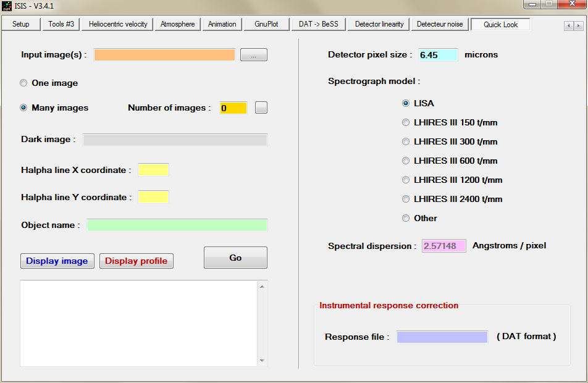The height and width of the screenshot is (383, 588).
Task: Select the LHIRES III 2400 t/mm model
Action: pyautogui.click(x=406, y=199)
